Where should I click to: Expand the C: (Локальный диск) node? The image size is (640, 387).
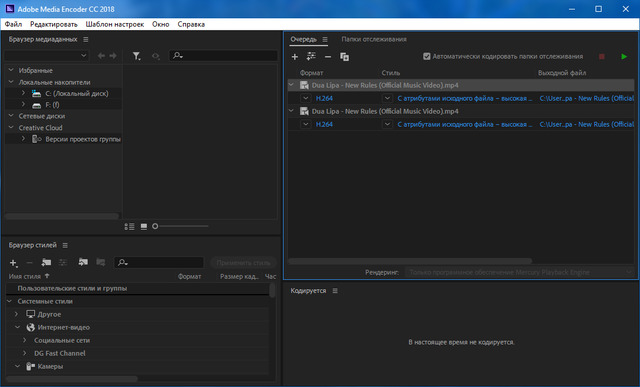pos(23,93)
